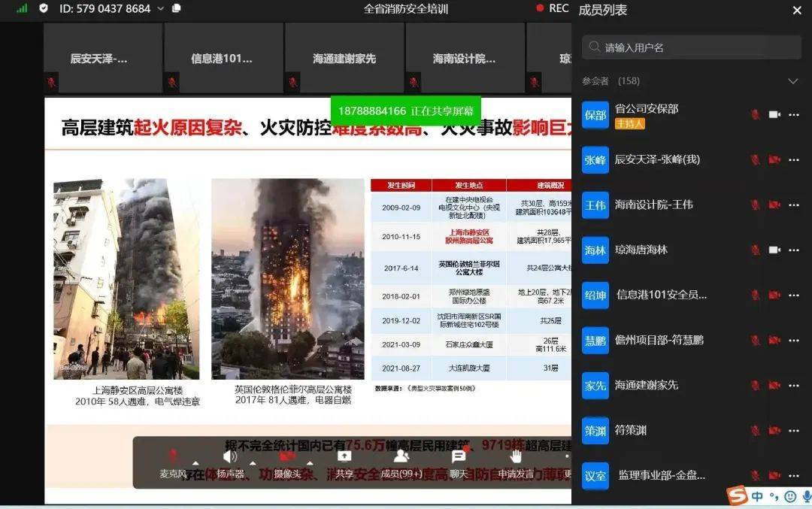This screenshot has width=812, height=509.
Task: Toggle microphone for 信息港101安全员
Action: (756, 295)
